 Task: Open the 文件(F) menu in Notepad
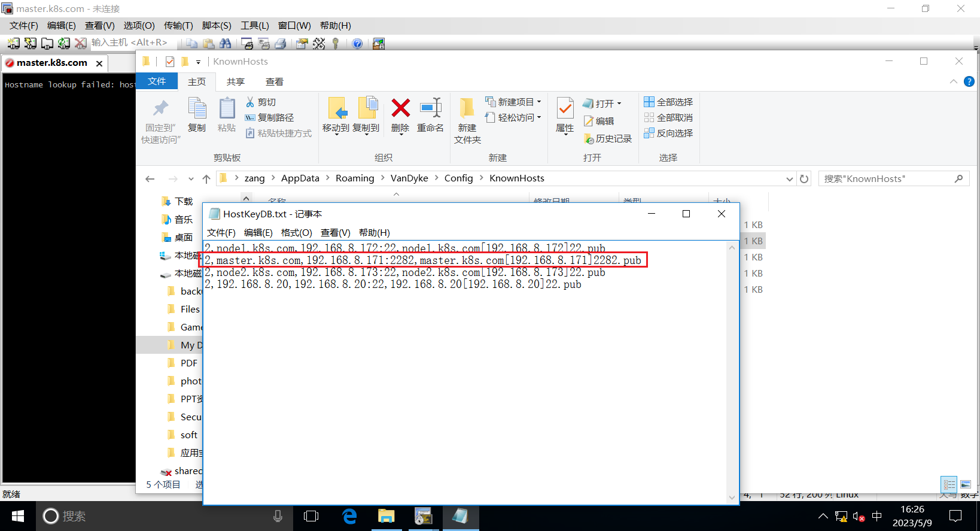(221, 232)
